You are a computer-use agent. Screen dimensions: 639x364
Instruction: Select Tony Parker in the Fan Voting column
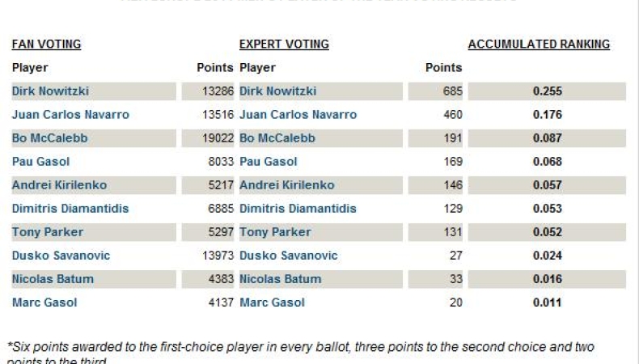click(47, 232)
